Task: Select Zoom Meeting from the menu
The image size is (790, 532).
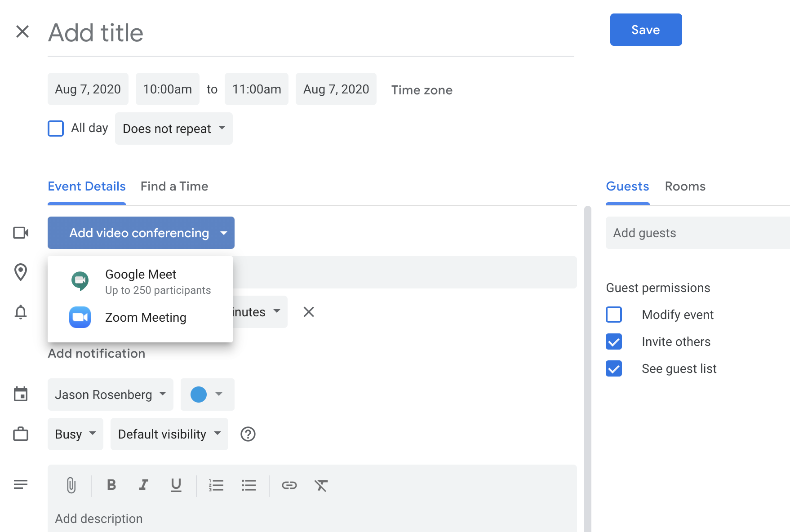Action: (x=140, y=317)
